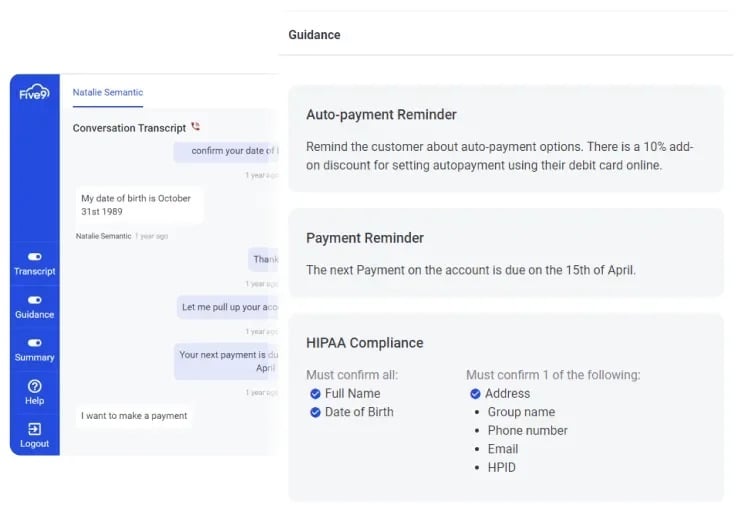Image resolution: width=744 pixels, height=517 pixels.
Task: Click the Date of Birth checkmark
Action: pyautogui.click(x=315, y=412)
